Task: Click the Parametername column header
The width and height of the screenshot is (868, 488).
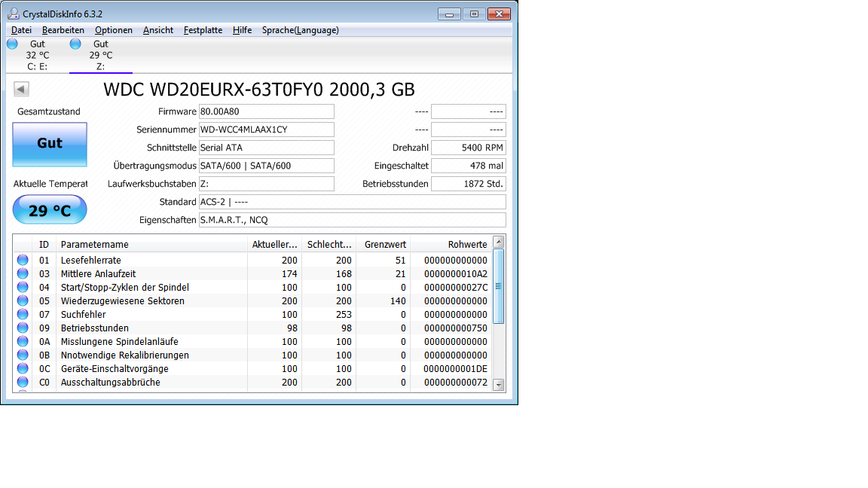Action: tap(151, 244)
